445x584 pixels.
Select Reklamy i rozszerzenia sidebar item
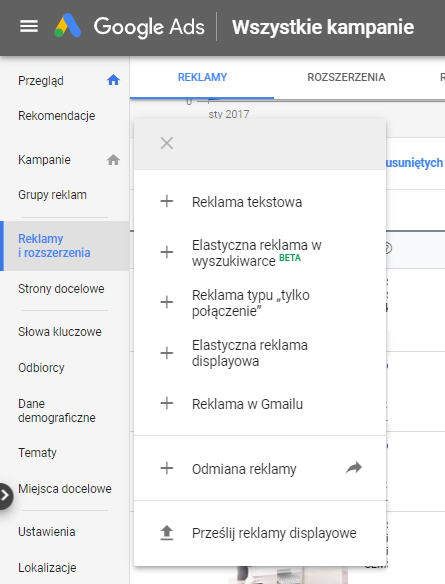click(64, 246)
